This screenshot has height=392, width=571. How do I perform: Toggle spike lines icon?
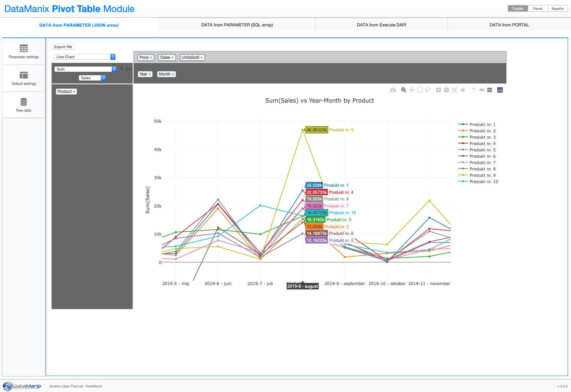pos(473,90)
